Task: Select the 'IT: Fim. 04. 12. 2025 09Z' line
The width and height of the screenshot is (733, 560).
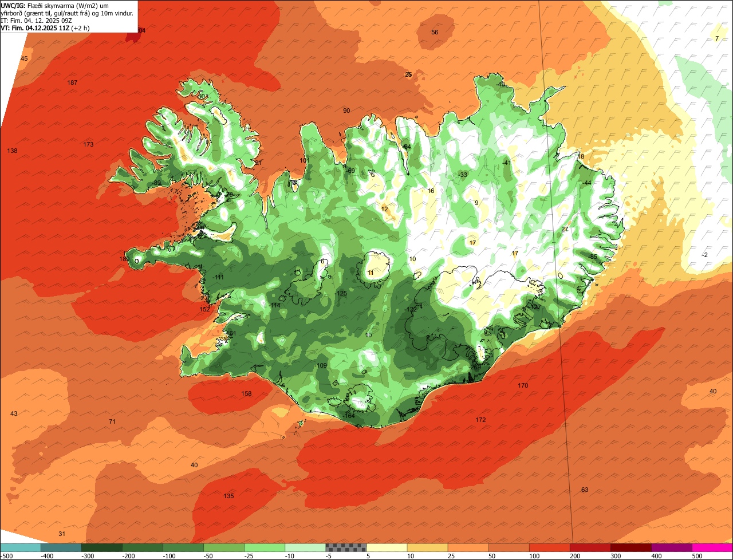Action: pyautogui.click(x=36, y=21)
